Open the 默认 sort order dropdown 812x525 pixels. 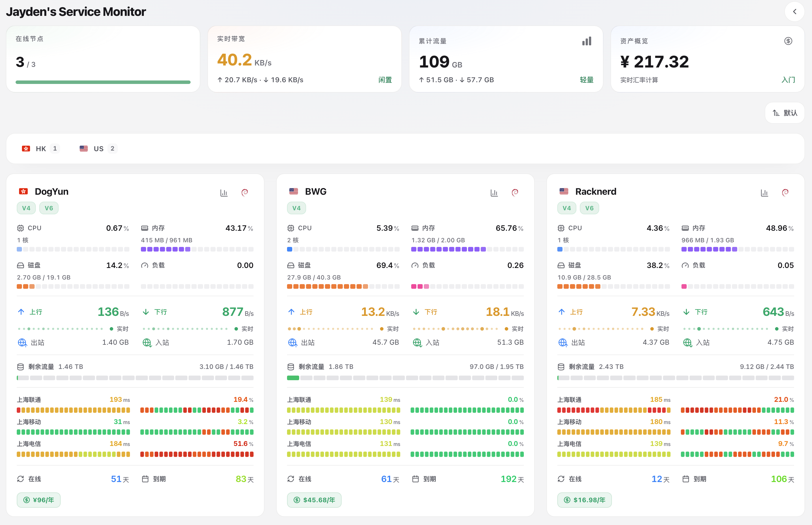click(x=785, y=113)
